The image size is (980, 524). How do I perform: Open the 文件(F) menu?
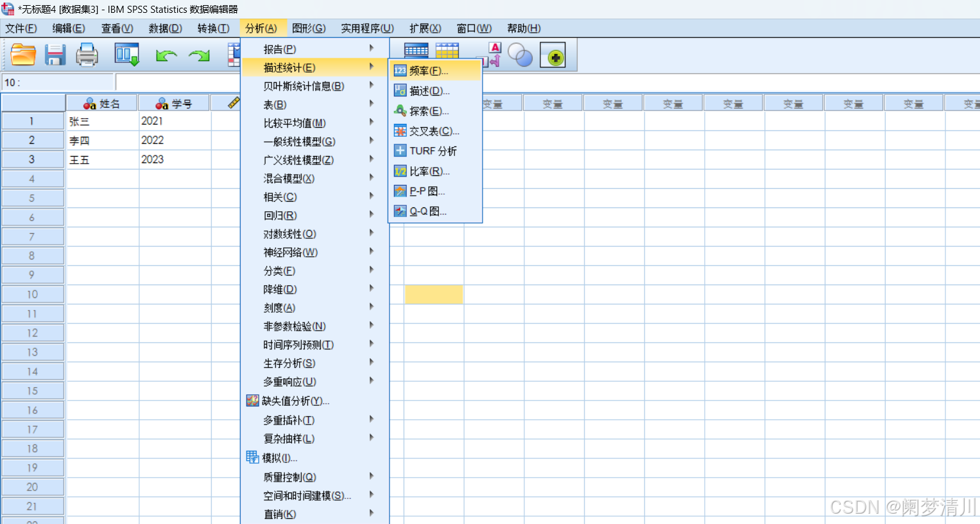point(21,28)
